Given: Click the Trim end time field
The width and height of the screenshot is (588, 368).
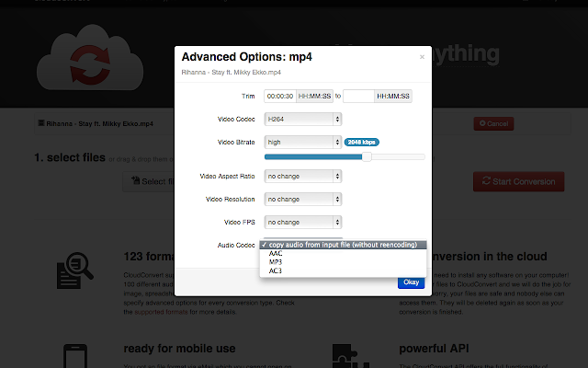Looking at the screenshot, I should (358, 96).
